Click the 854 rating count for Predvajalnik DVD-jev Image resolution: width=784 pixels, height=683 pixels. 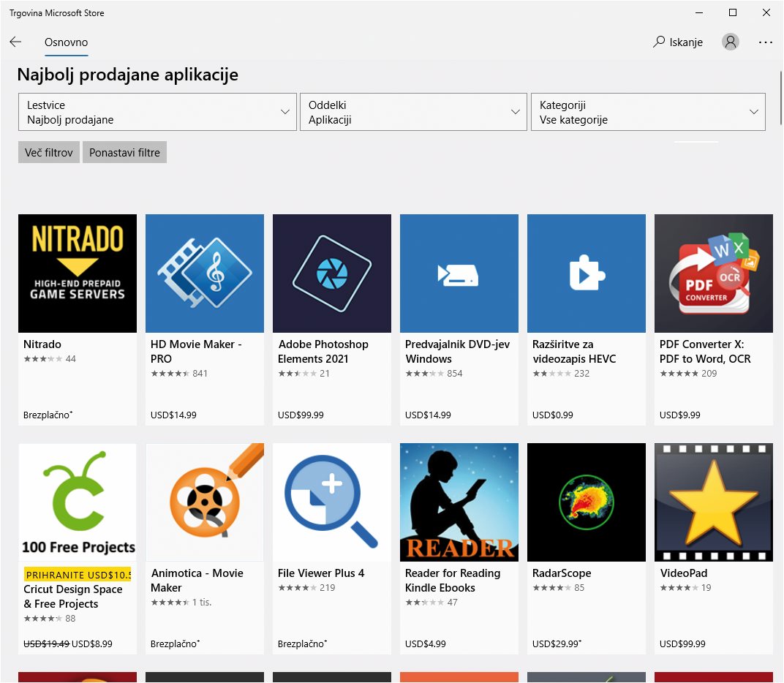pos(454,374)
